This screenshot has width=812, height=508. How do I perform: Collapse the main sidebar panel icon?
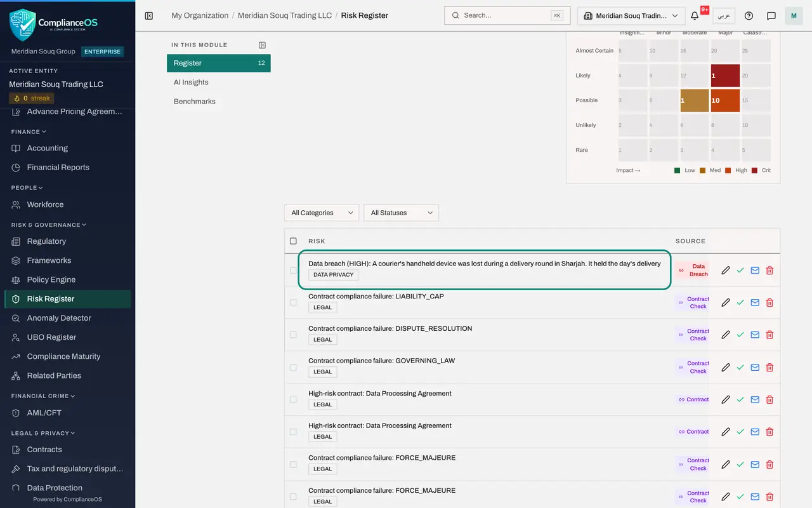pos(149,15)
